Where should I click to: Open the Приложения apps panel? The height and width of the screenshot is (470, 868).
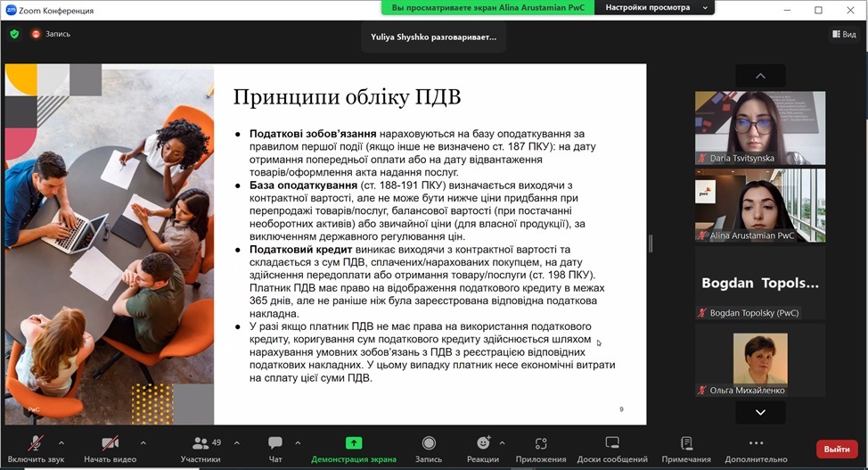541,449
